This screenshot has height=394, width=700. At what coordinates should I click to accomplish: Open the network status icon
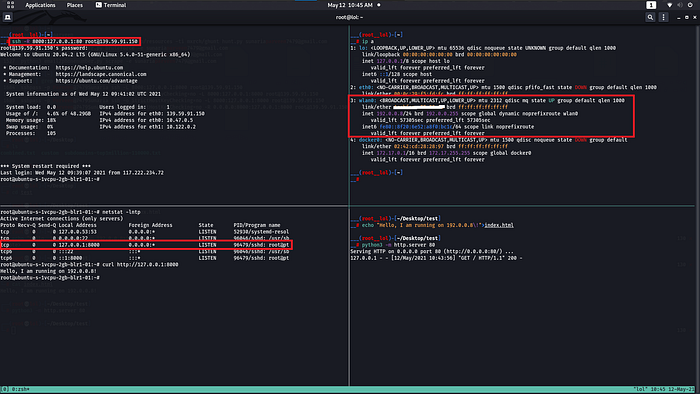[x=669, y=5]
